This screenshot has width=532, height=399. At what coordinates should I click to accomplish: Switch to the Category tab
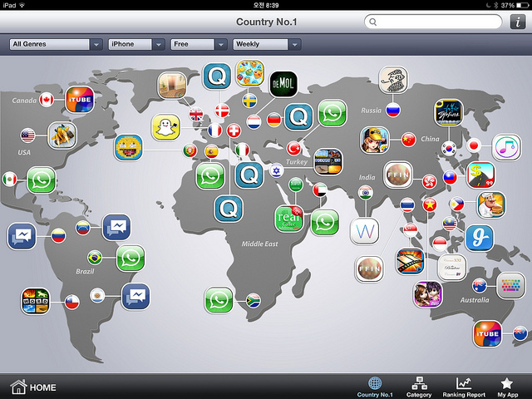[419, 387]
